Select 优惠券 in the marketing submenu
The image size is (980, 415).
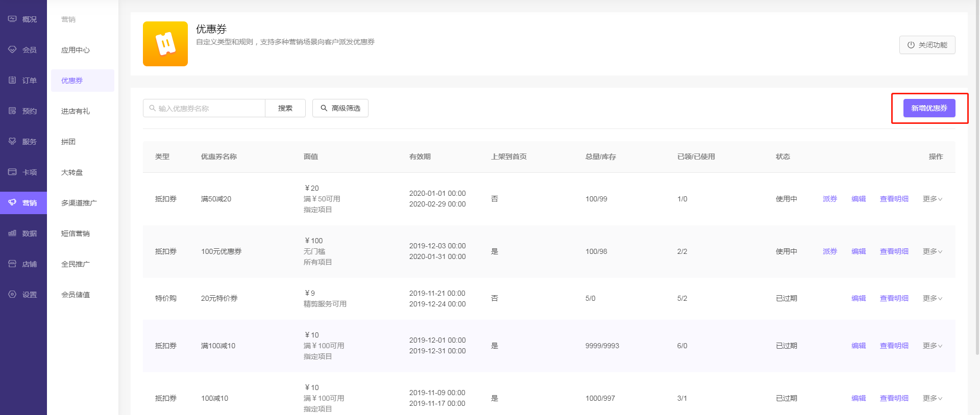[83, 81]
